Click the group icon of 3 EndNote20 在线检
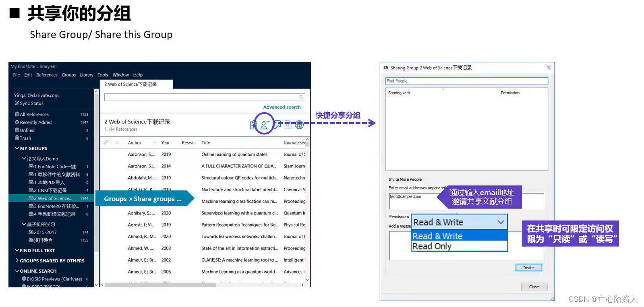Viewport: 644px width, 307px height. coord(31,206)
